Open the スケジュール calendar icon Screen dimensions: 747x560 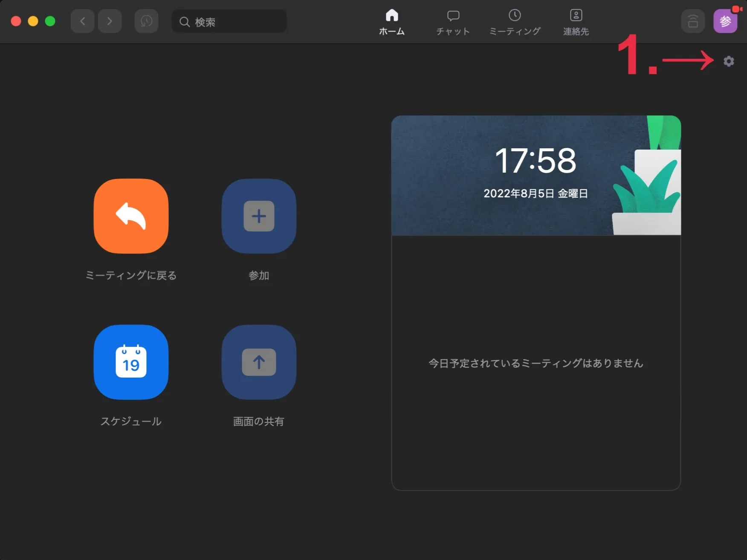pos(131,362)
